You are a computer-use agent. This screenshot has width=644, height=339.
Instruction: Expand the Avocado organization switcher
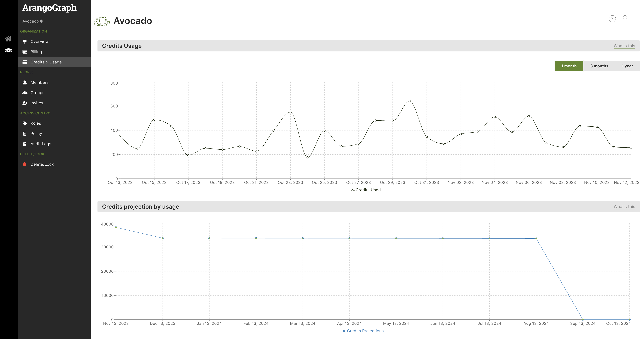pos(33,21)
